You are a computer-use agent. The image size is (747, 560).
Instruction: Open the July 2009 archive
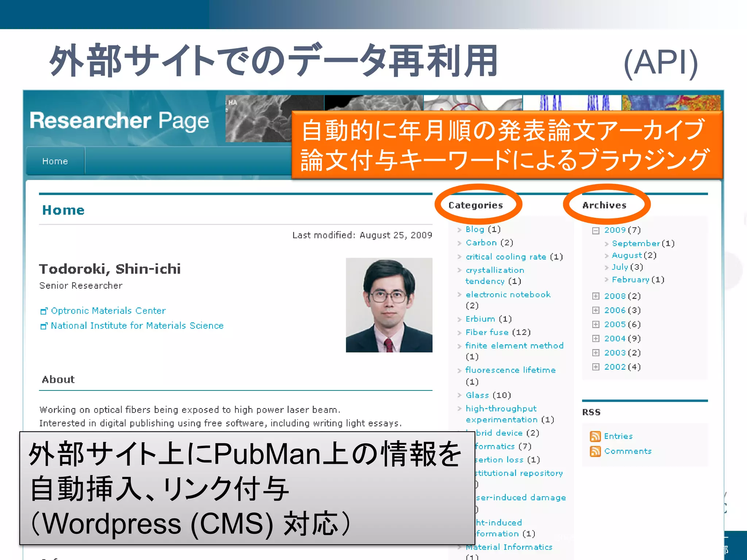(620, 267)
